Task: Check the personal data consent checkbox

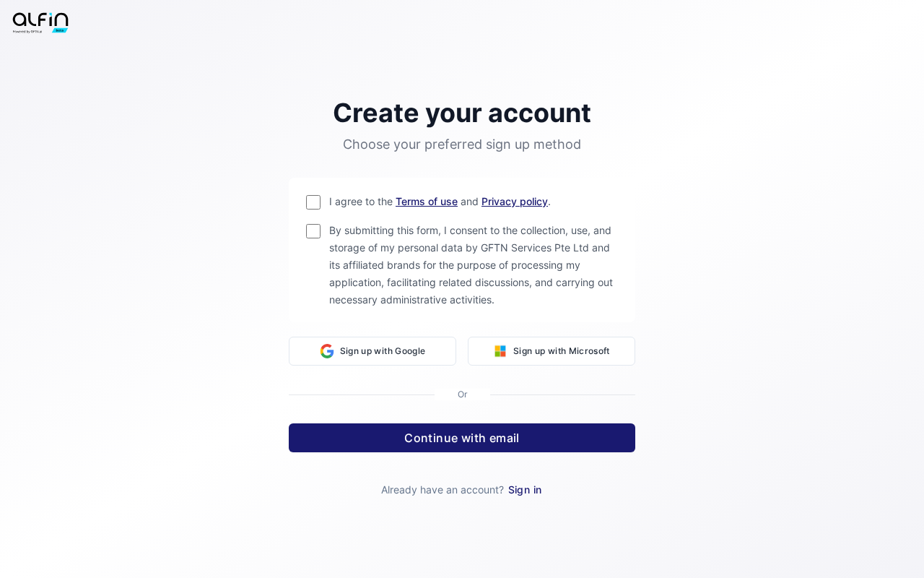Action: (313, 231)
